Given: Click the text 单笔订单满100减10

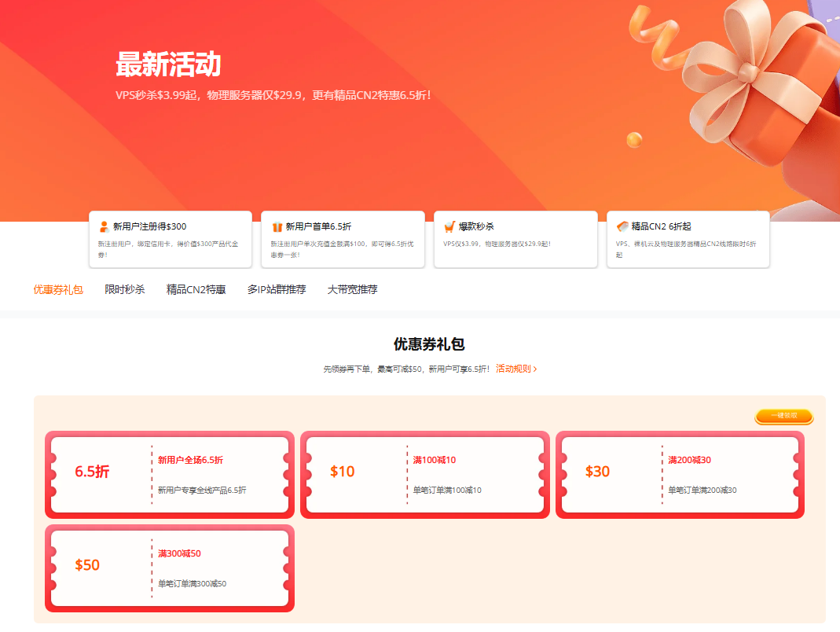Looking at the screenshot, I should pyautogui.click(x=447, y=490).
